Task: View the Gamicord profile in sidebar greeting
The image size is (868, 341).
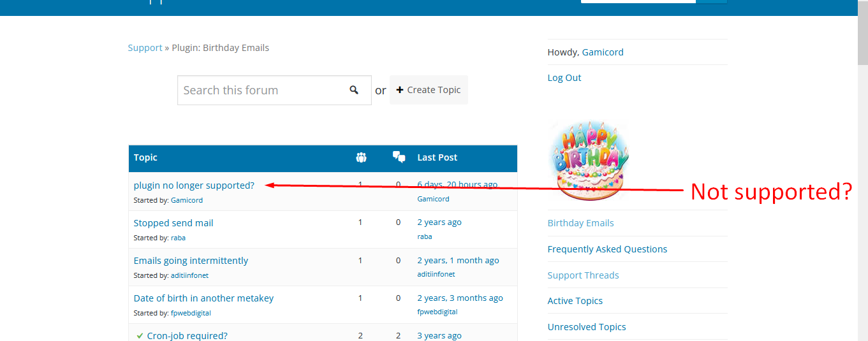Action: 603,52
